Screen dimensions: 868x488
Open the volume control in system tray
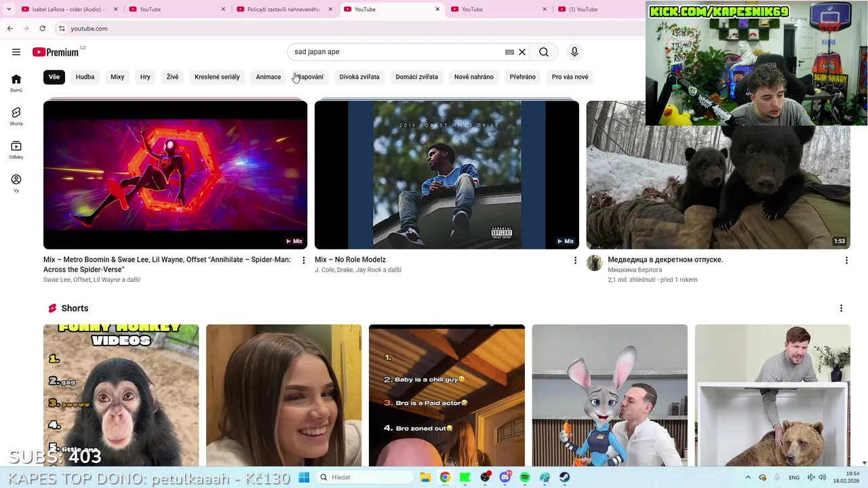pos(822,477)
